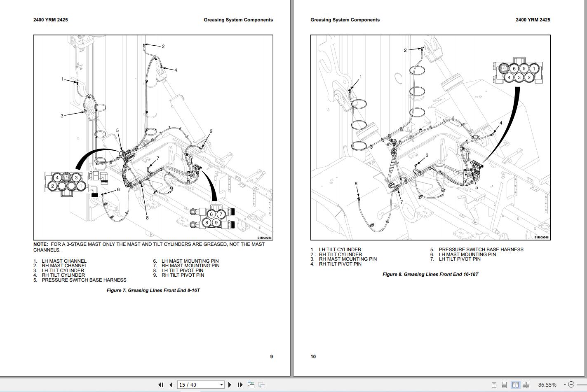Switch to continuous page view
This screenshot has height=392, width=587.
pos(504,385)
